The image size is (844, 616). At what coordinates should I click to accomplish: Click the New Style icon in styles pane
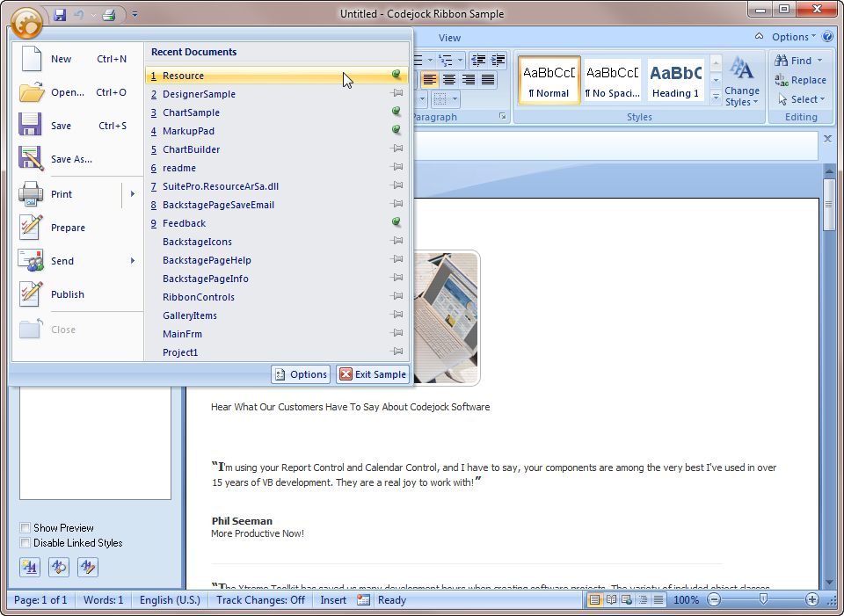click(30, 567)
